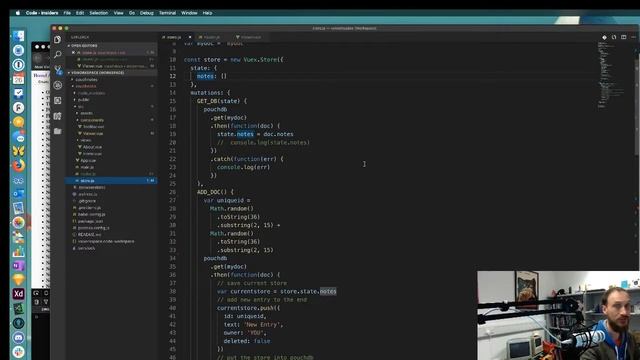Viewport: 640px width, 360px height.
Task: Open Photos app from the Dock
Action: point(18,222)
